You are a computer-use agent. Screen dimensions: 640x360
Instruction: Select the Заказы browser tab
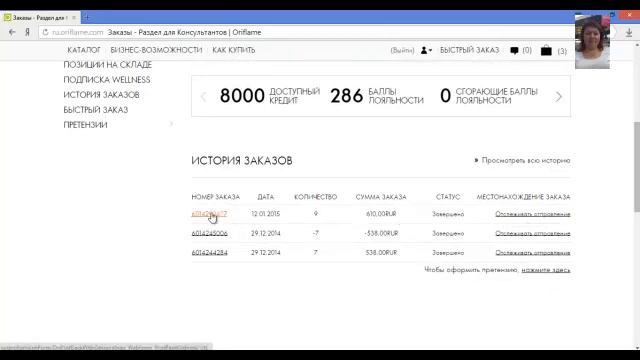pos(40,18)
